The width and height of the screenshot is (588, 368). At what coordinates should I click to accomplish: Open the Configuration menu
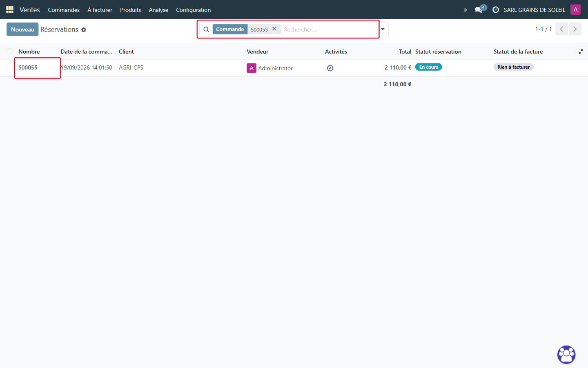194,10
